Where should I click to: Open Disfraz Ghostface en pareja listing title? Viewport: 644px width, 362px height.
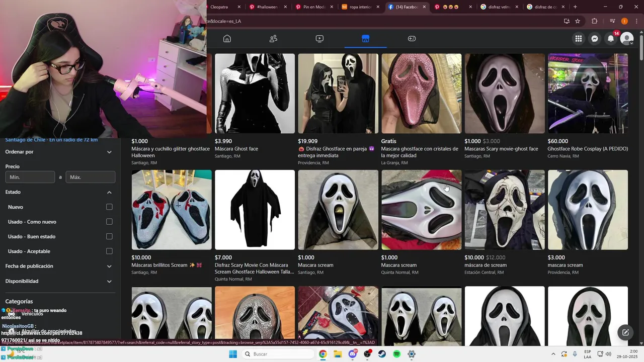click(337, 152)
